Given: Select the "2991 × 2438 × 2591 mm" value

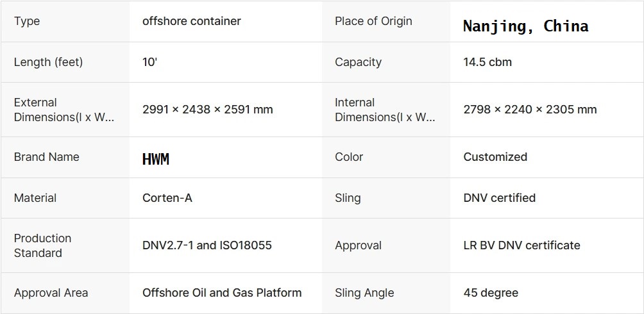Looking at the screenshot, I should click(207, 110).
